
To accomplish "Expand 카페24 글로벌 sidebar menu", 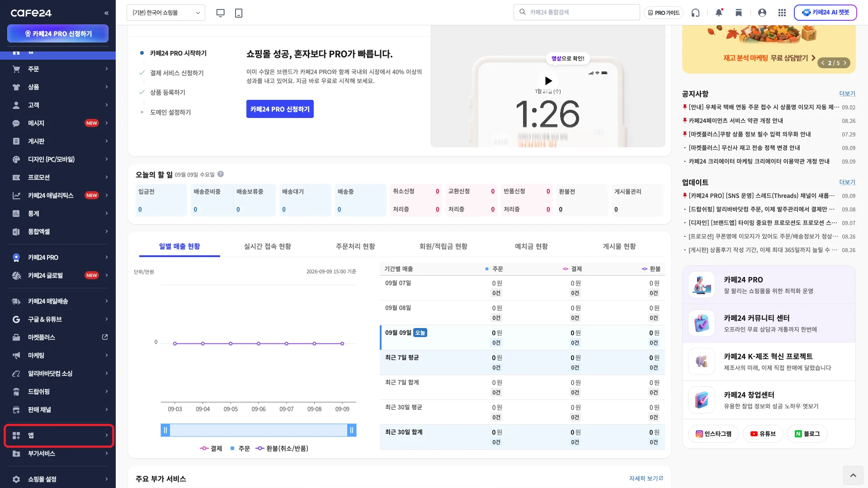I will coord(58,276).
